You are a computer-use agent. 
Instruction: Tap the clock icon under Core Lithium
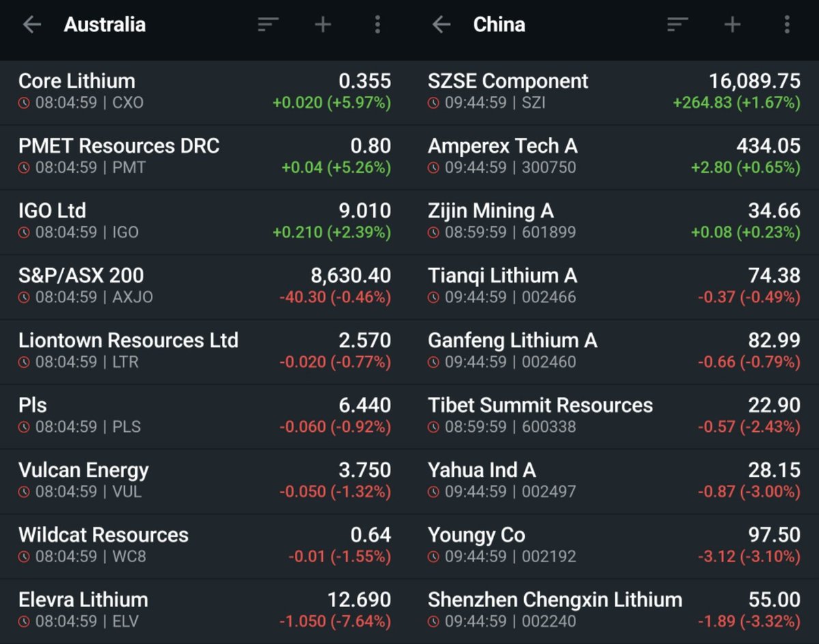pos(25,103)
